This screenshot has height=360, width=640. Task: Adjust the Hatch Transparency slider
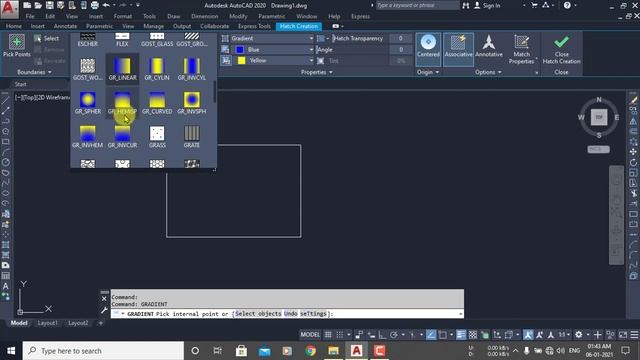359,38
